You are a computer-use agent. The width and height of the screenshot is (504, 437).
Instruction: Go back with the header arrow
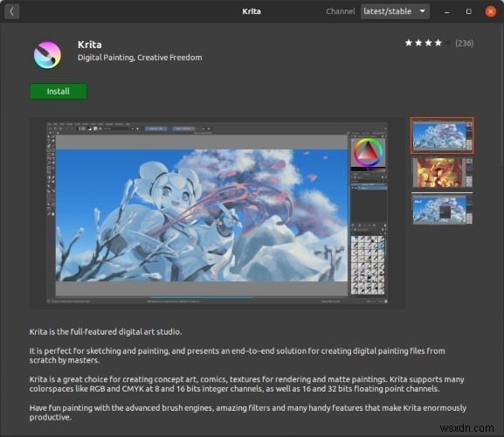pos(12,11)
